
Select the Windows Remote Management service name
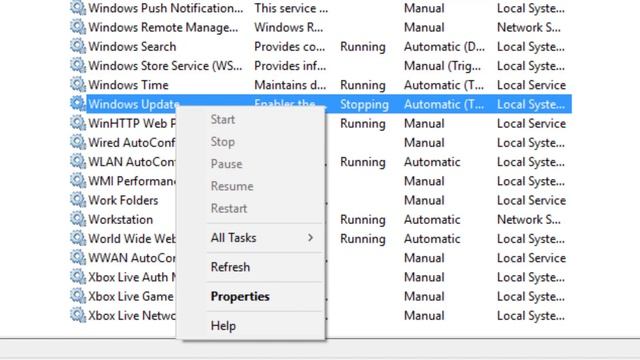(x=163, y=27)
